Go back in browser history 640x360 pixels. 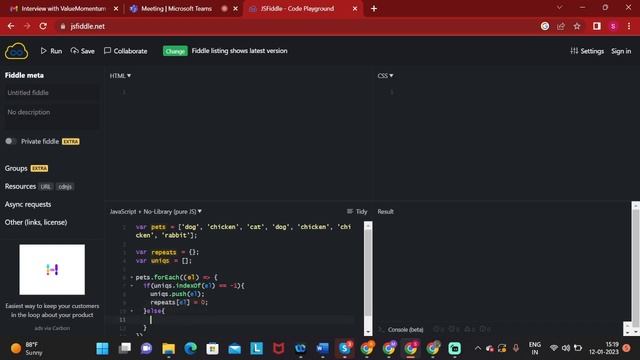11,26
